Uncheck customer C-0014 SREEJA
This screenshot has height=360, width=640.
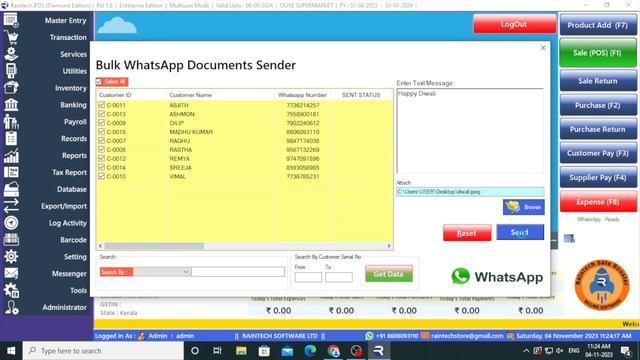pyautogui.click(x=101, y=167)
